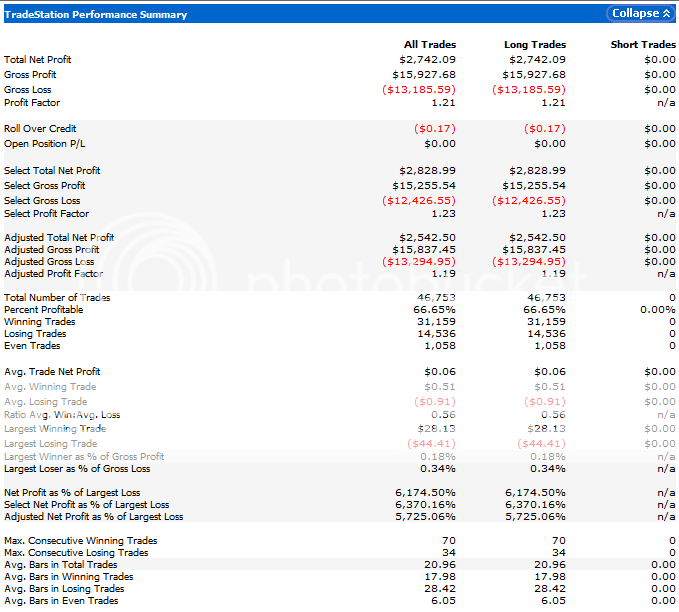Click the Avg. Trade Net Profit label
Image resolution: width=679 pixels, height=612 pixels.
pos(52,372)
